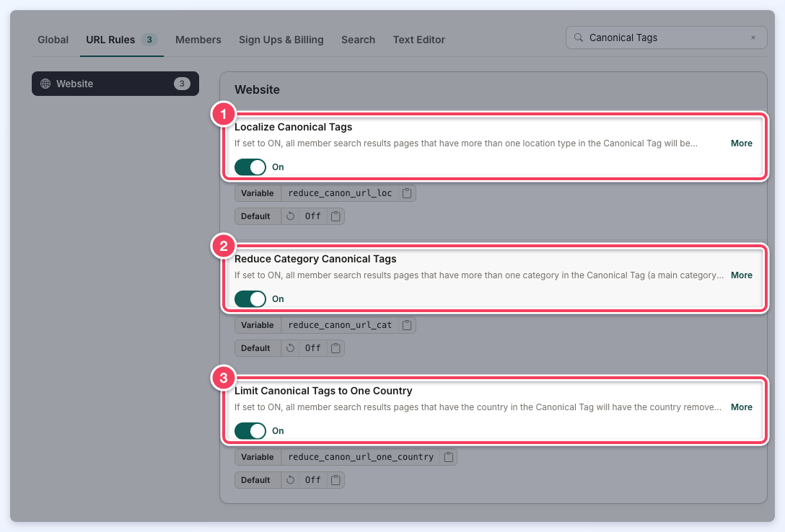
Task: Expand More for Localize Canonical Tags
Action: pos(742,143)
